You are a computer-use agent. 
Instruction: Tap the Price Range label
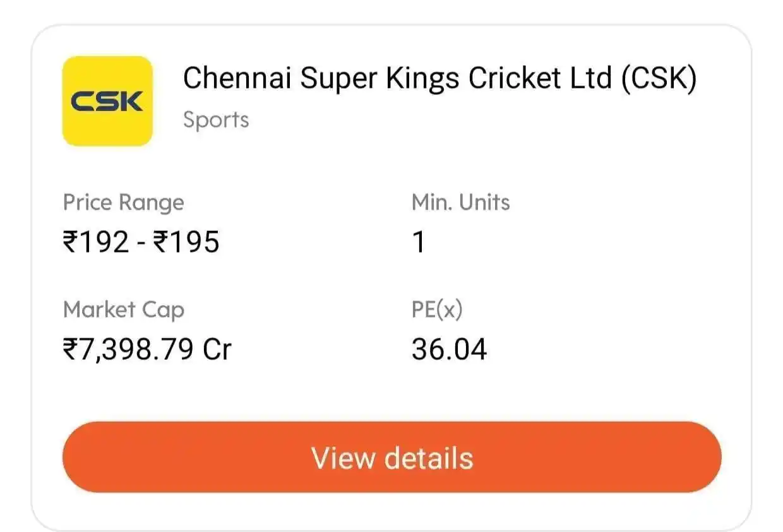pos(124,203)
